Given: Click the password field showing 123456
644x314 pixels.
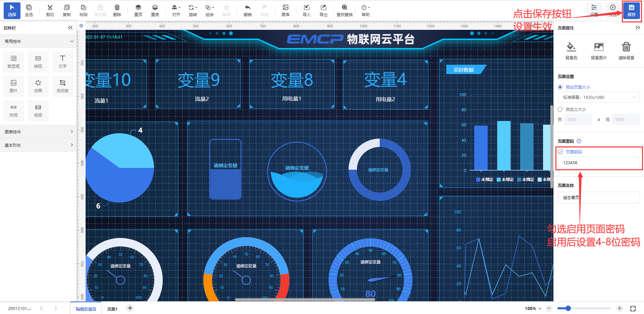Looking at the screenshot, I should tap(599, 163).
